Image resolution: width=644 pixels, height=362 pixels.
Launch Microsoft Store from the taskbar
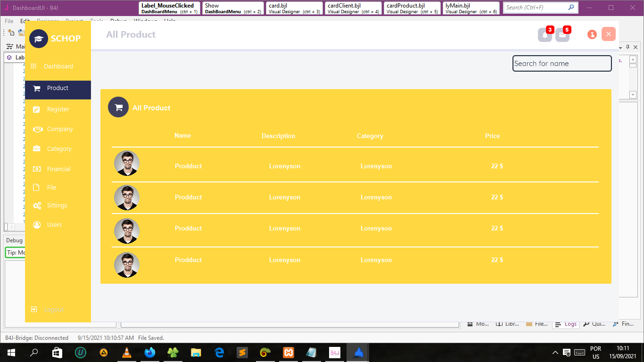(57, 353)
